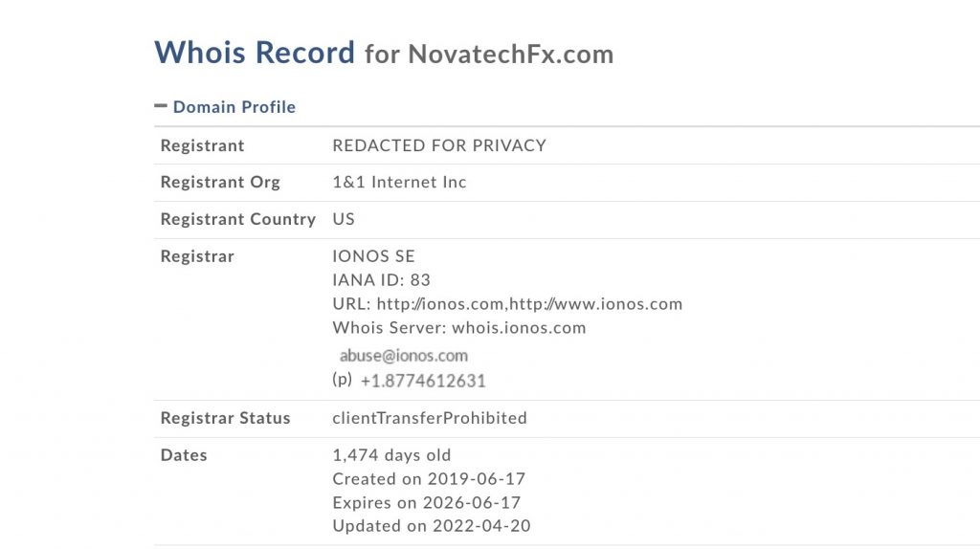Click the Registrar Status row label

225,418
